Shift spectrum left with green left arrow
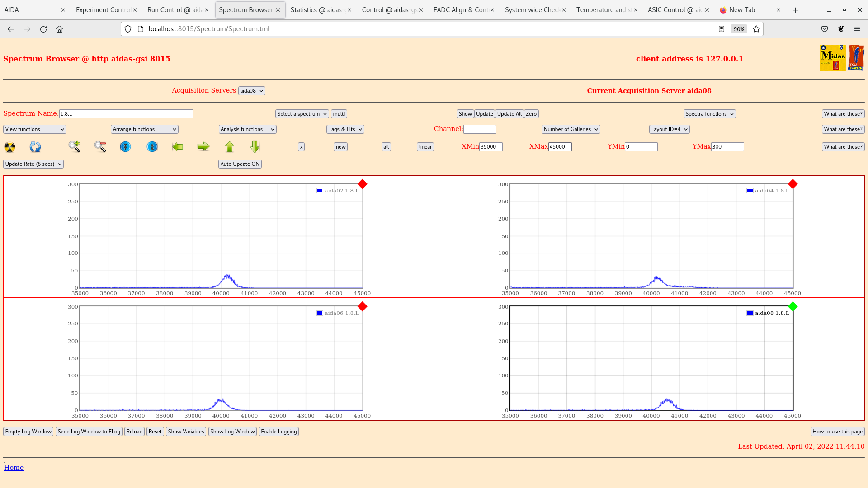 (x=178, y=146)
